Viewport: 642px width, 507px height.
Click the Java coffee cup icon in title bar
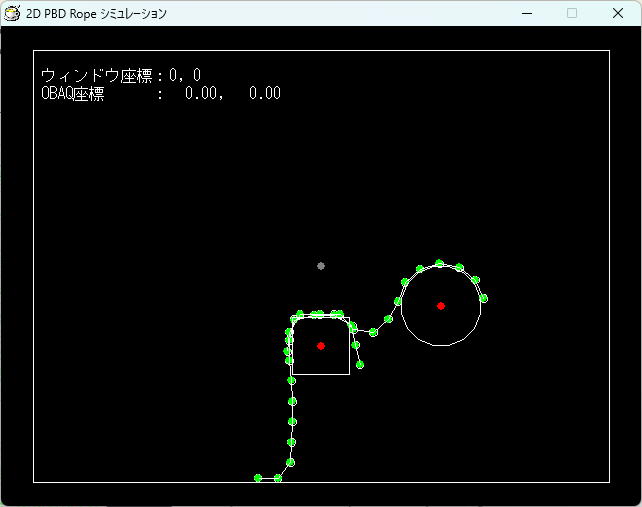point(12,13)
